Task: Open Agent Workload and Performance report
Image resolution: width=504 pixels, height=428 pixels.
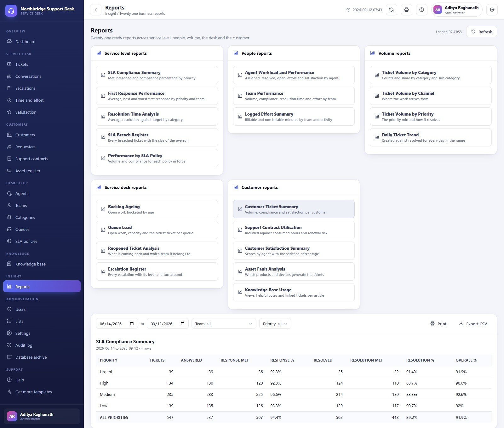Action: click(294, 75)
